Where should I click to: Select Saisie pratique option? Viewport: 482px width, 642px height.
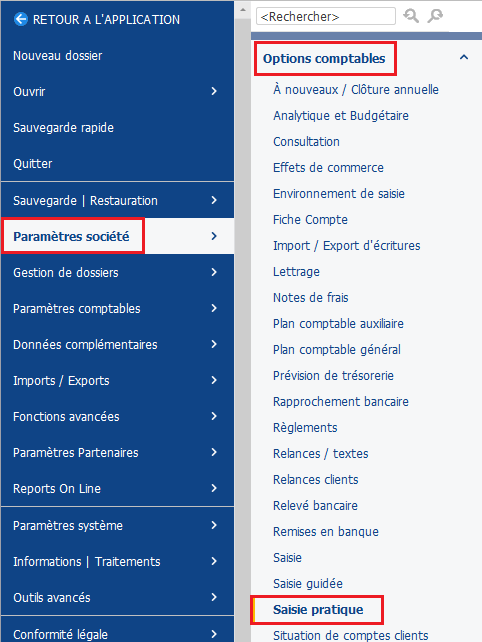tap(318, 610)
